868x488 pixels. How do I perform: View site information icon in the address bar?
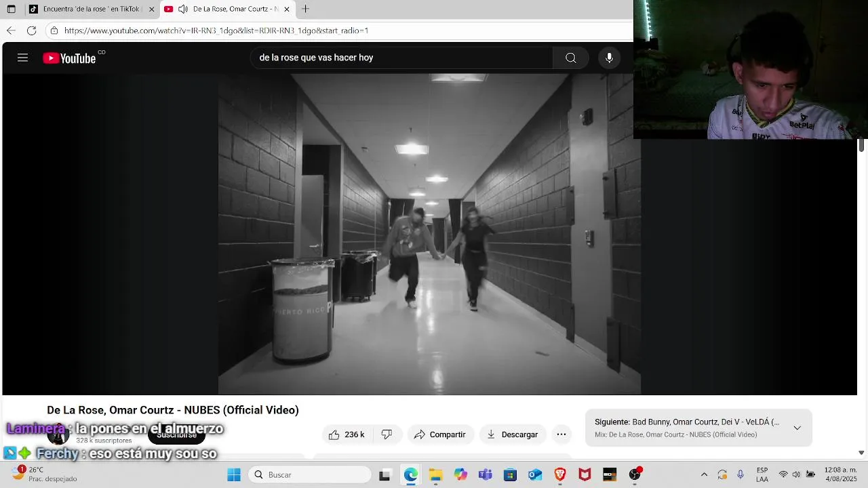click(x=54, y=30)
